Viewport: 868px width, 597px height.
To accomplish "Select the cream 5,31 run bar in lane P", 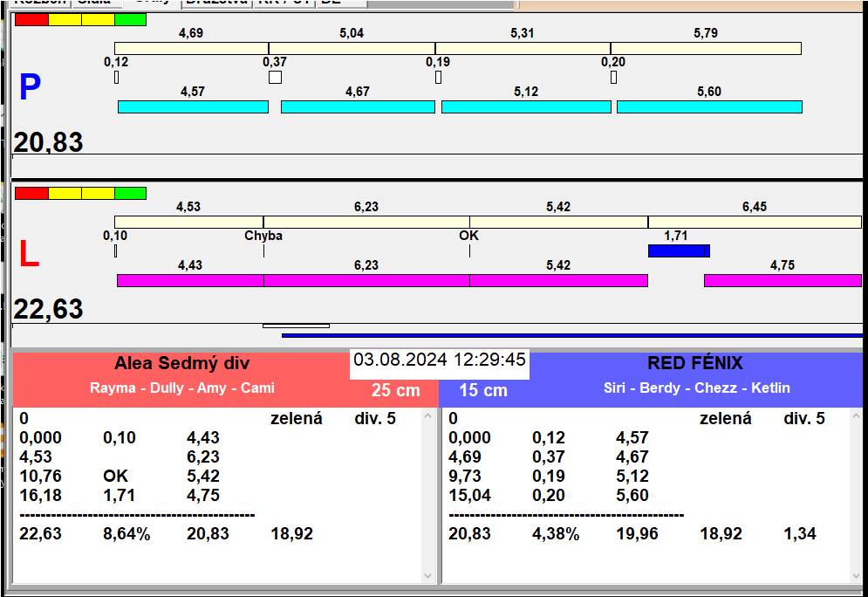I will 523,48.
